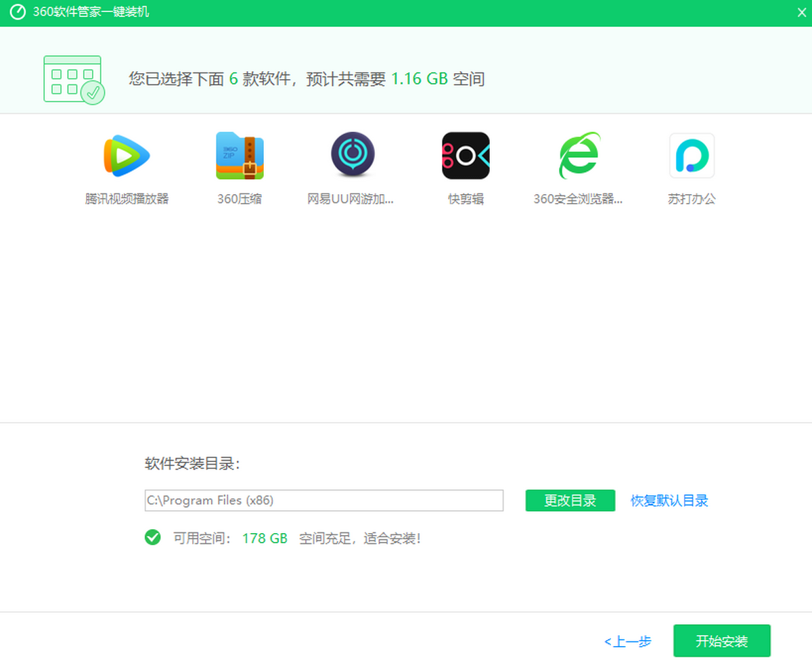Click the 1.16 GB required space value
The height and width of the screenshot is (667, 812).
coord(420,79)
